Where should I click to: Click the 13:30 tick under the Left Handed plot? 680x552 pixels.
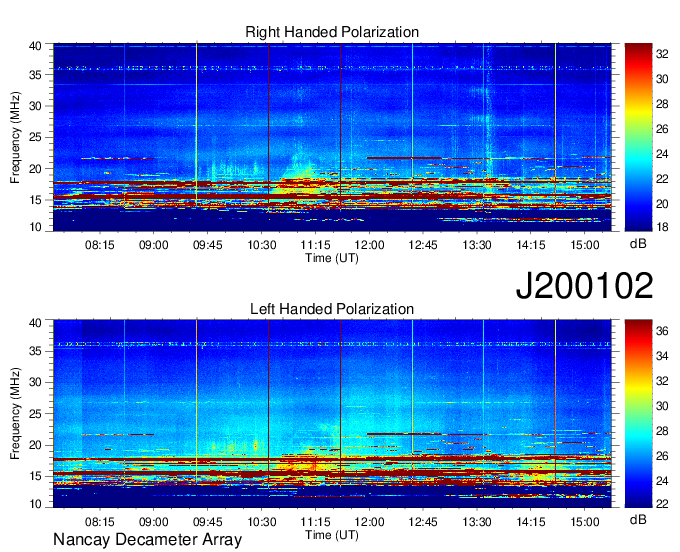(x=477, y=522)
